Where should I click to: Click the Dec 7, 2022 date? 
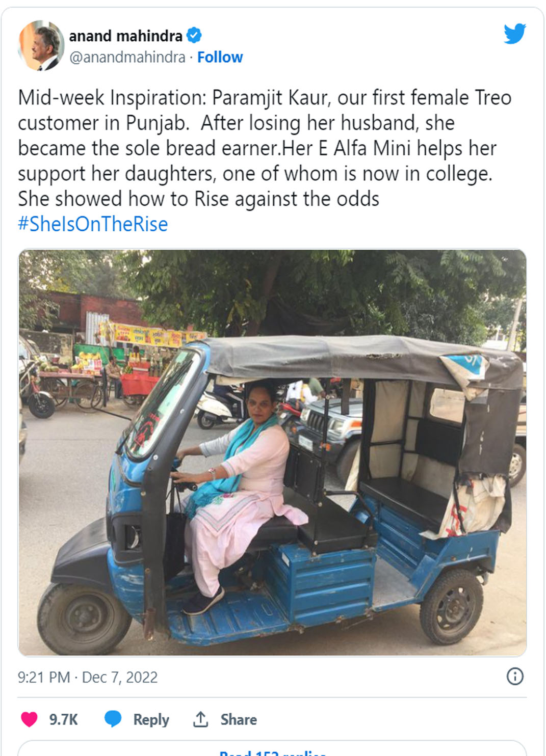120,677
